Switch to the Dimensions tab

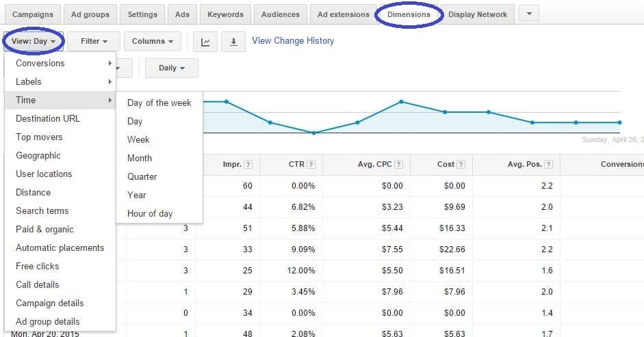click(409, 15)
